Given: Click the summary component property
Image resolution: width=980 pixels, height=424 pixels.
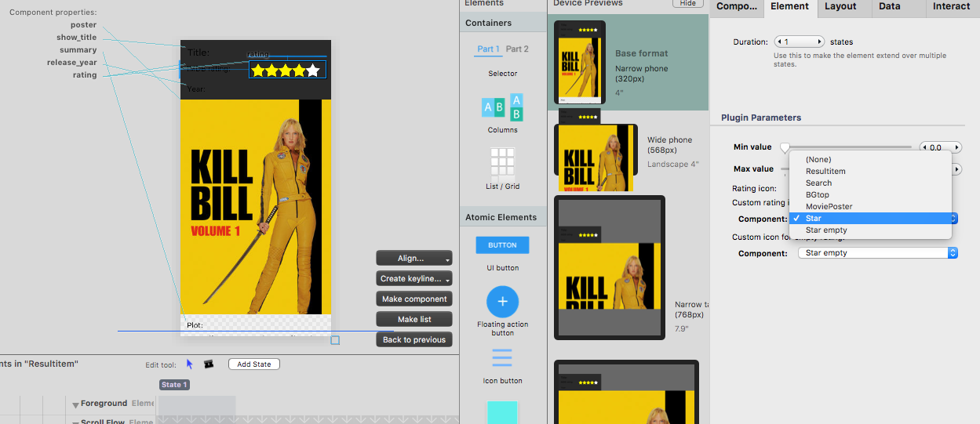Looking at the screenshot, I should click(x=78, y=50).
